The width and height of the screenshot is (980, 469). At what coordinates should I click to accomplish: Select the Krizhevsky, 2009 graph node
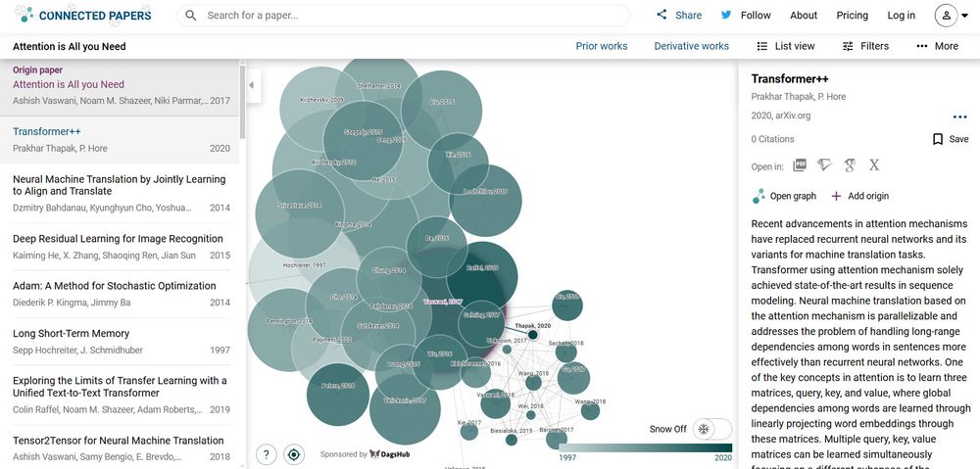pyautogui.click(x=322, y=109)
